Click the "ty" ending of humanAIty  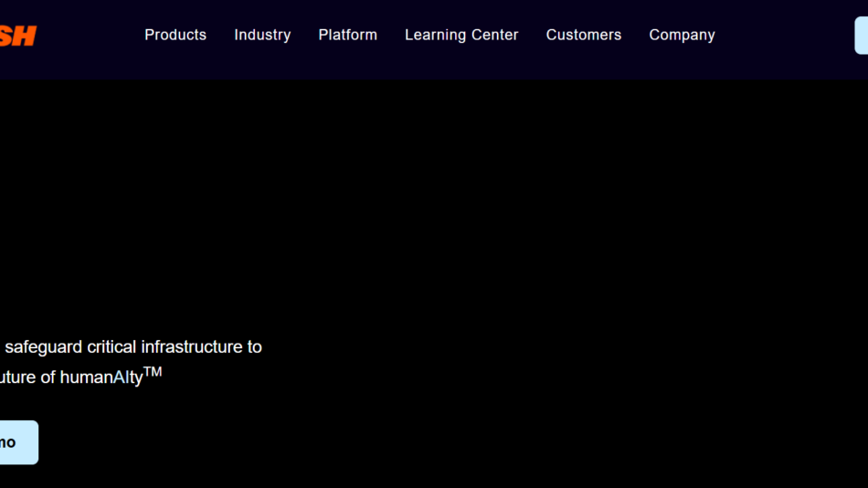tap(136, 378)
